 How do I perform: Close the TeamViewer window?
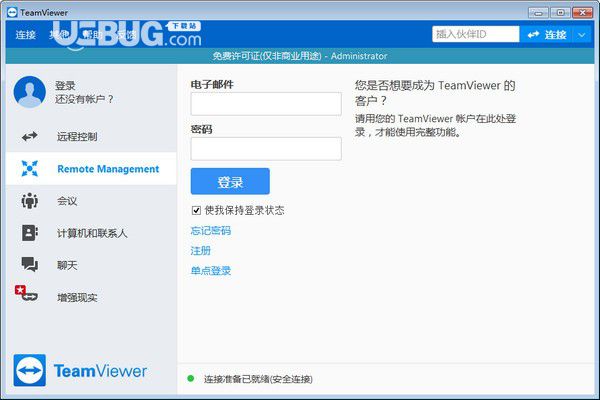click(582, 13)
